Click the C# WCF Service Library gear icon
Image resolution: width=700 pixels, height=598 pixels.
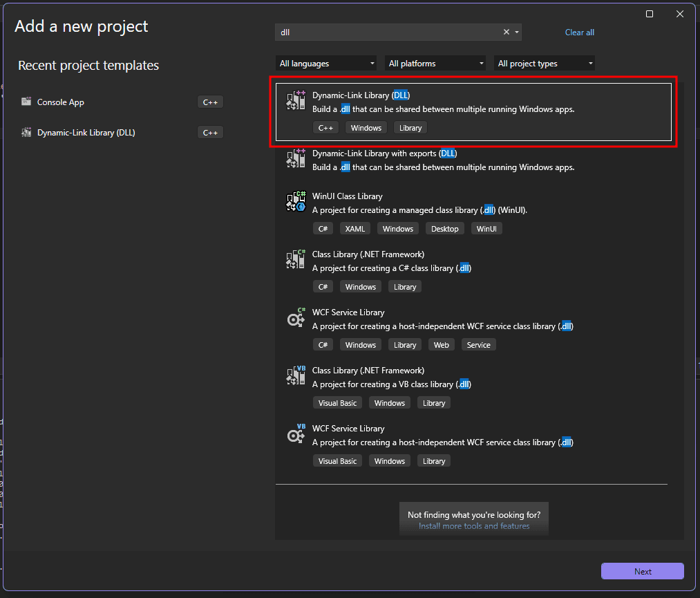coord(296,318)
